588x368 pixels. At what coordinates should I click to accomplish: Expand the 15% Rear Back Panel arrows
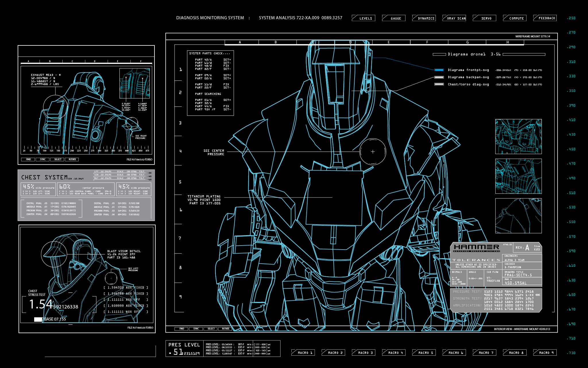pos(63,194)
